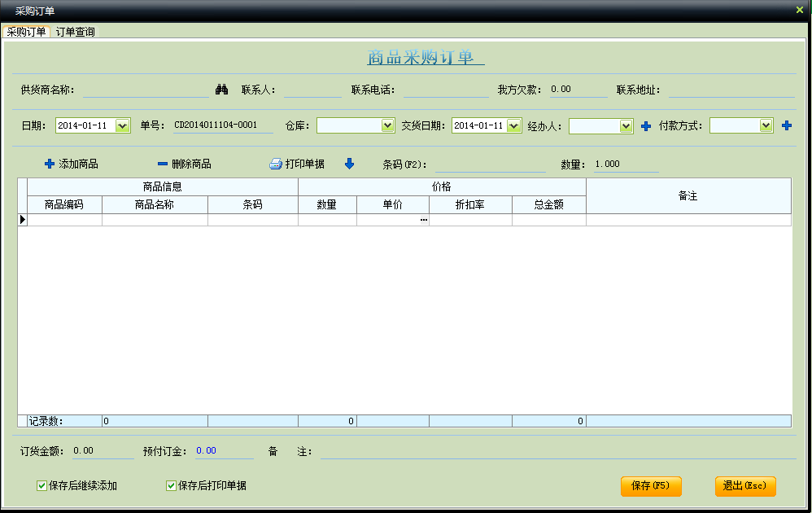
Task: Click the plus icon next to 付款方式
Action: coord(787,125)
